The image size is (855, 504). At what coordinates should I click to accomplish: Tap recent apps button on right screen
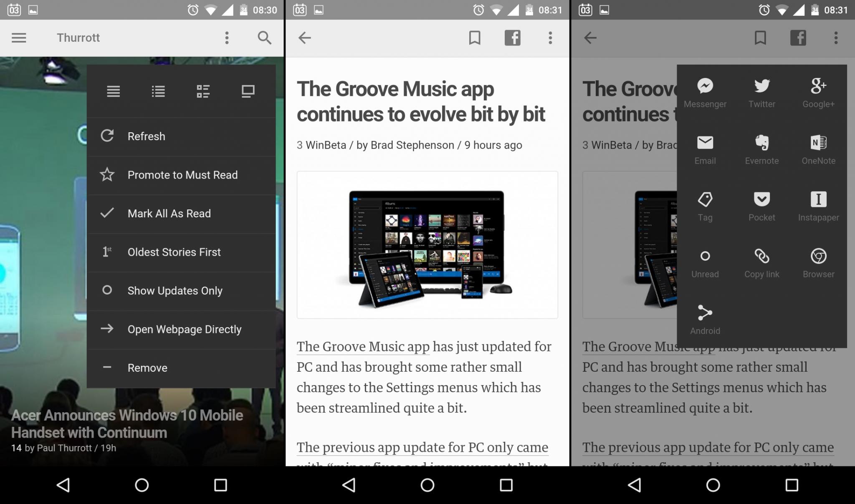(x=792, y=485)
